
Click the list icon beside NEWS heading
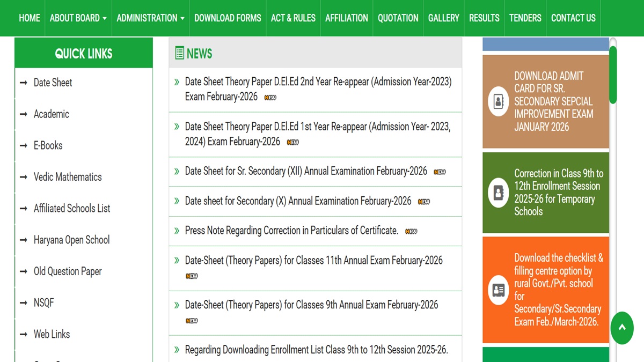point(179,53)
